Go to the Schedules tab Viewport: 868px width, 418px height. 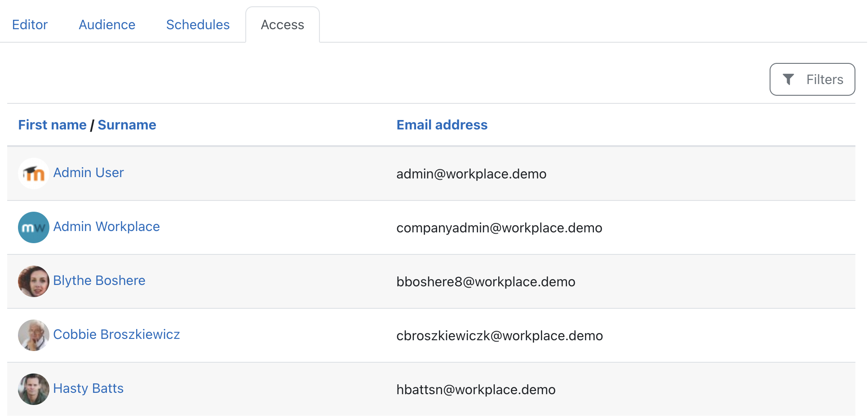198,25
